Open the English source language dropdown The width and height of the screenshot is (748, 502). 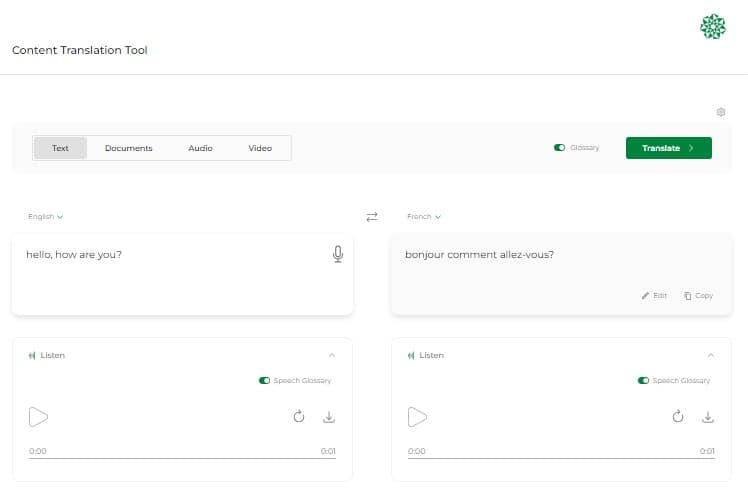click(x=46, y=216)
